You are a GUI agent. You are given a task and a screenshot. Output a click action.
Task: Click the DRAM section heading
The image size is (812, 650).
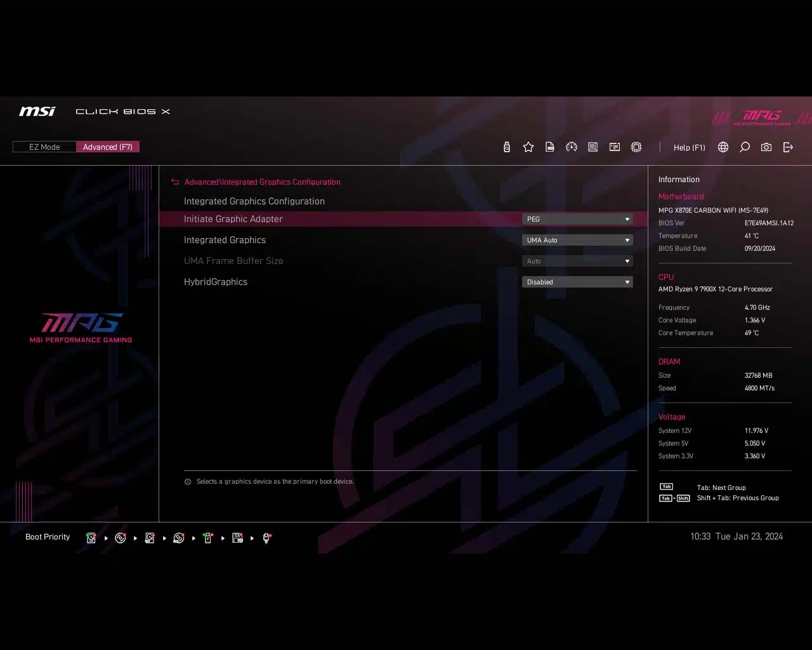[669, 362]
